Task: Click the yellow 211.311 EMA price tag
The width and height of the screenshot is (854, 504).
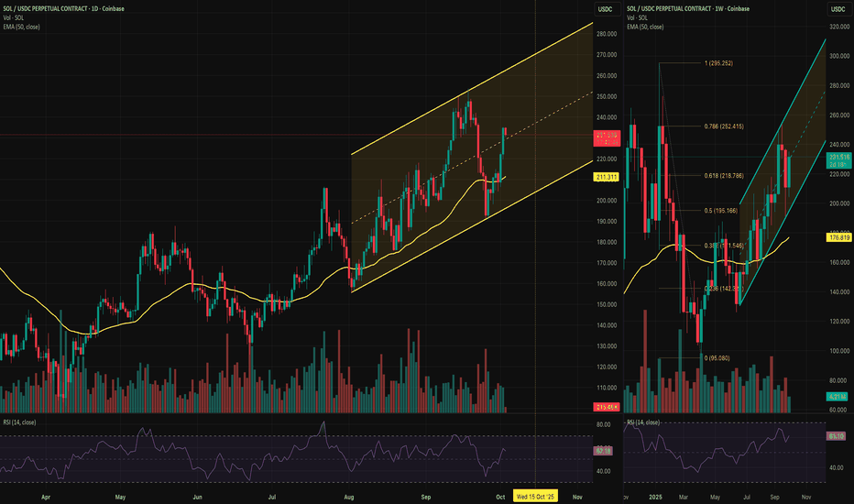Action: tap(607, 177)
